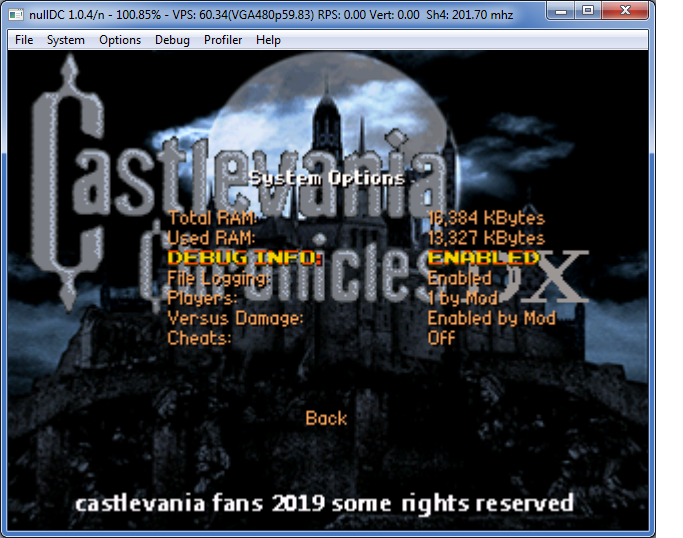
Task: Click the 'castlevania fans 2019' footer text
Action: click(x=325, y=504)
